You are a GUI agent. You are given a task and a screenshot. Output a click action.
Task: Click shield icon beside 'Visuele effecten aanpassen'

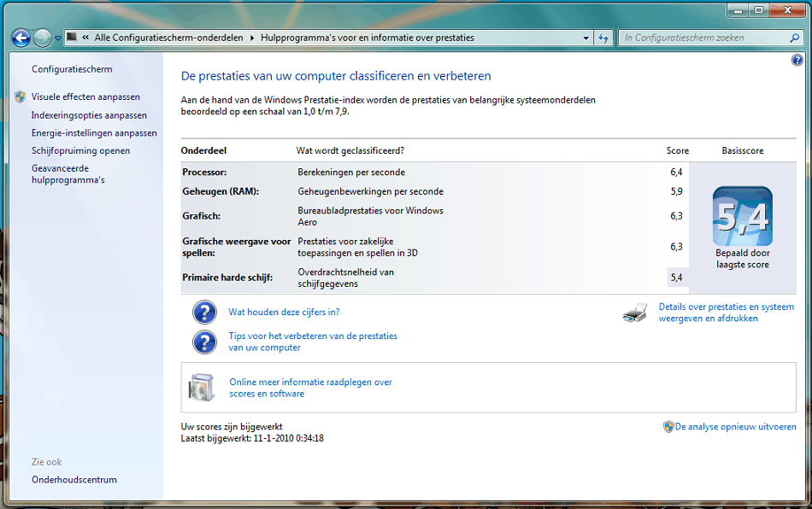[x=21, y=97]
